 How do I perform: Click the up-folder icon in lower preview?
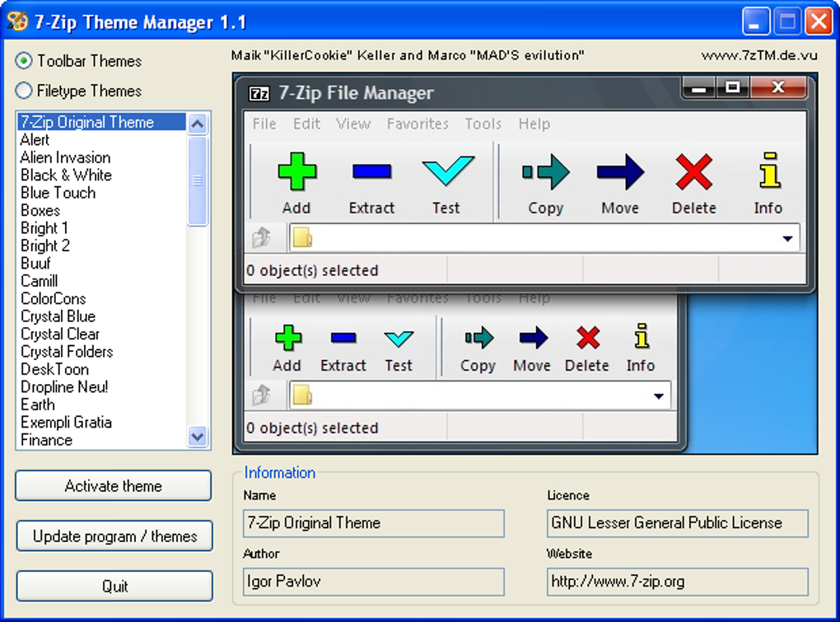(262, 395)
